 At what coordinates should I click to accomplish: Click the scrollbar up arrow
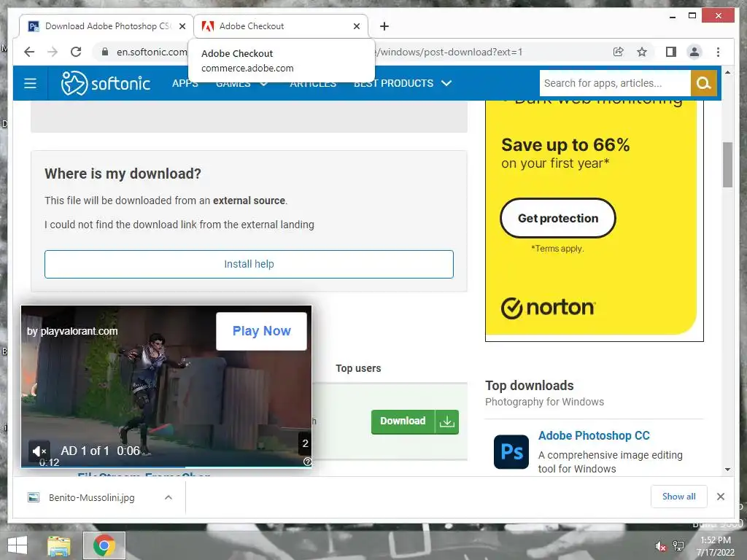coord(727,72)
